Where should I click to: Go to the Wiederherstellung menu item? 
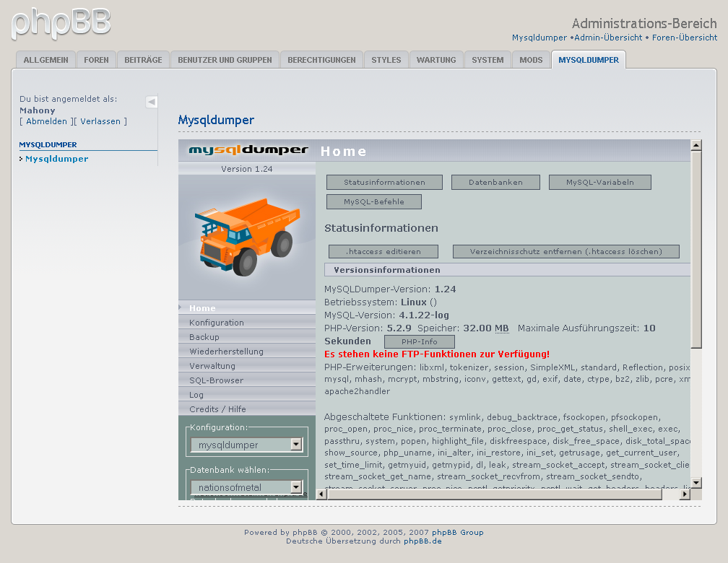coord(247,351)
